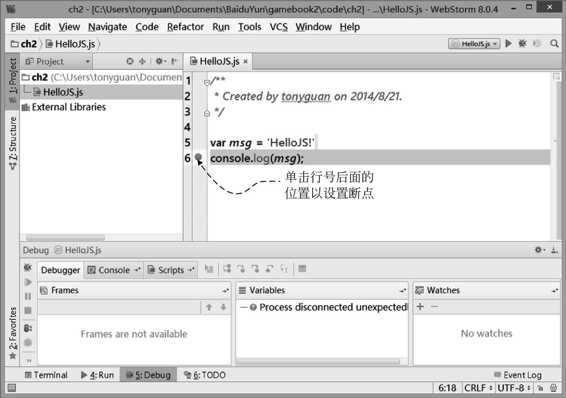Toggle the 1: Project side panel
Screen dimensions: 566x398
pos(13,81)
